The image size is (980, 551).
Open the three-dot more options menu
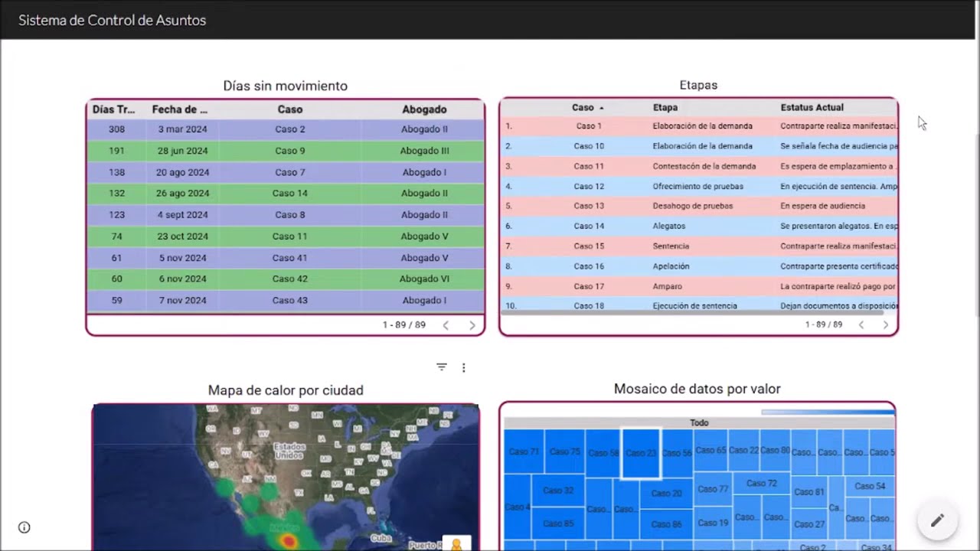(464, 368)
